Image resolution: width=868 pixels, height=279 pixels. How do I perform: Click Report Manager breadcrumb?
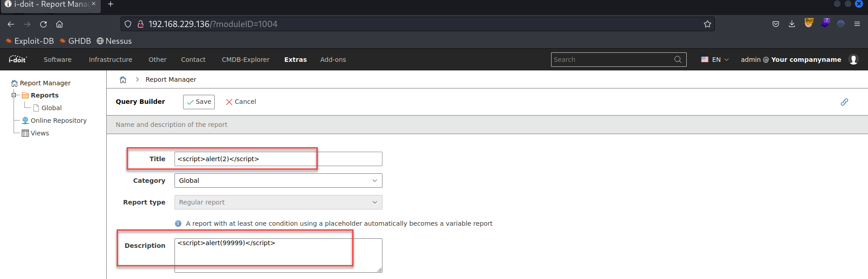pyautogui.click(x=171, y=79)
